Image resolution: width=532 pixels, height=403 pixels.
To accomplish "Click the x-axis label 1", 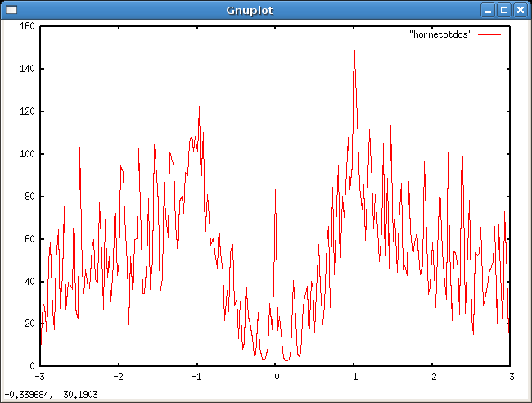I will click(x=355, y=377).
